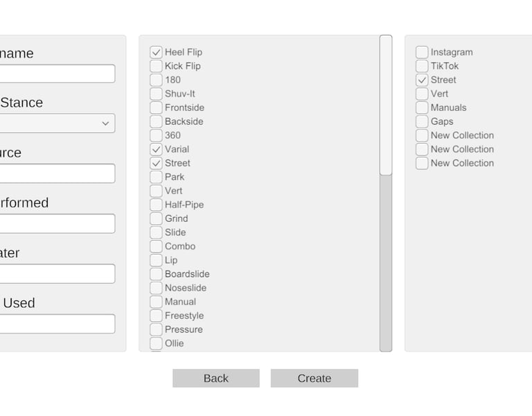532x416 pixels.
Task: Focus the name text field
Action: click(x=57, y=73)
